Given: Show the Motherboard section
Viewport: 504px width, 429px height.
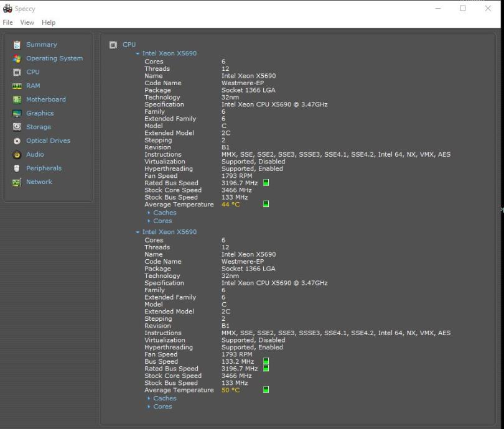Looking at the screenshot, I should click(x=46, y=99).
